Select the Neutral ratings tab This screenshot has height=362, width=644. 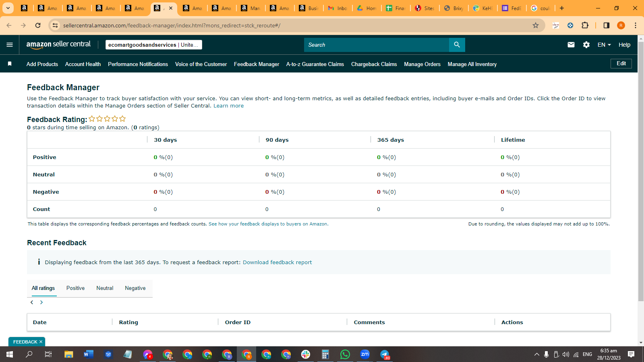point(105,288)
